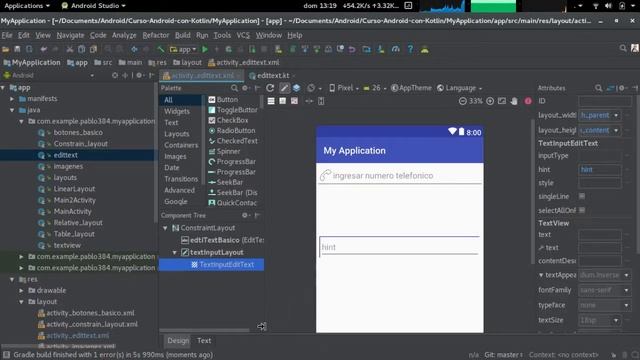Search the Palette with magnifier icon
Screen dimensions: 640x360
click(x=234, y=88)
